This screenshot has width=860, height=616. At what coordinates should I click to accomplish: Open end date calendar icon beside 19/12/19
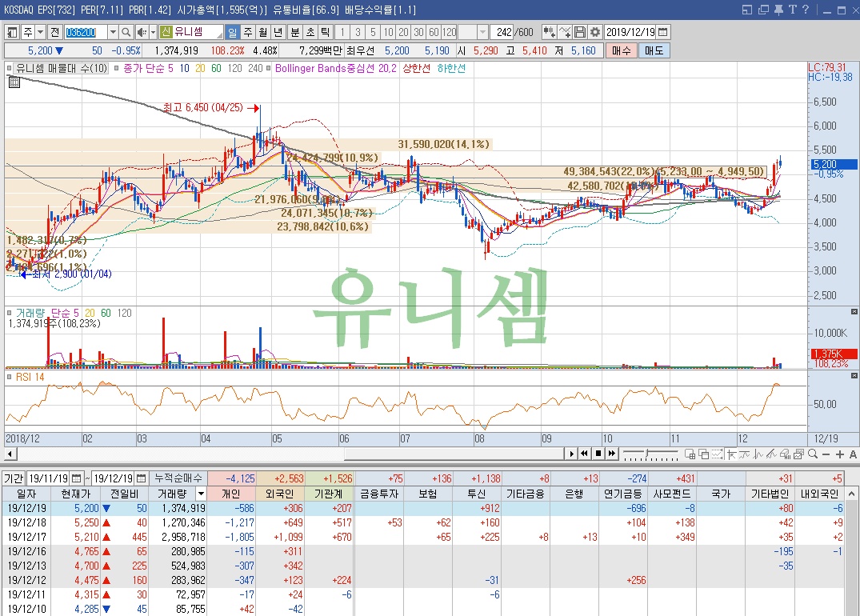pyautogui.click(x=141, y=478)
